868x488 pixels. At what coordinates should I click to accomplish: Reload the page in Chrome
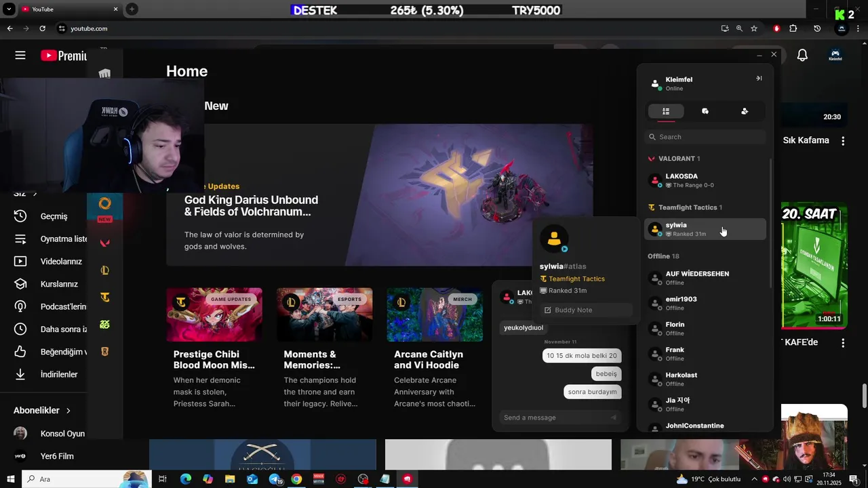pos(42,28)
